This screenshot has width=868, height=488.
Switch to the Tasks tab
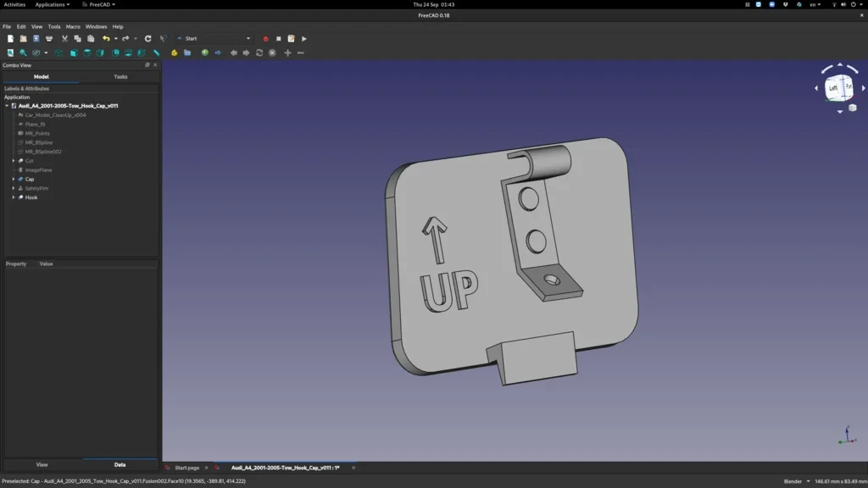point(120,77)
